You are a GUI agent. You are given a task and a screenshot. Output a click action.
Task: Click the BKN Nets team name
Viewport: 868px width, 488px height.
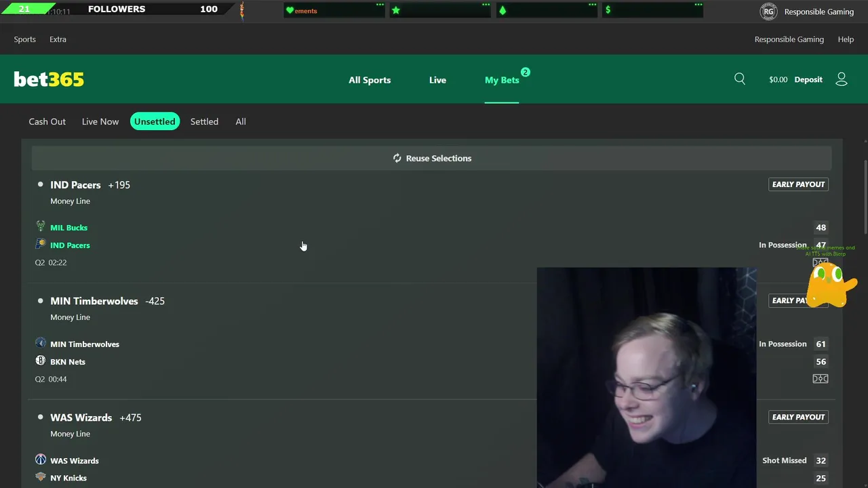[68, 362]
